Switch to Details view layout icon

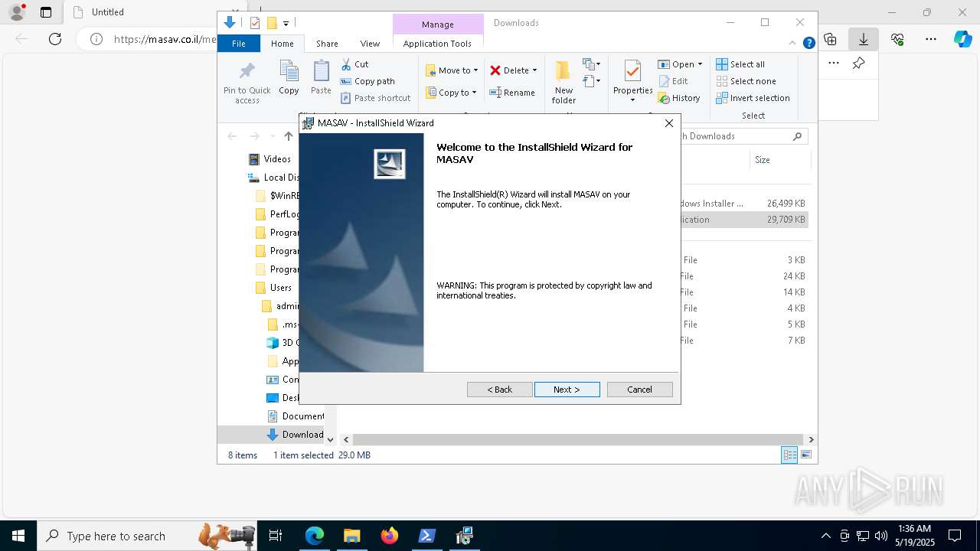pyautogui.click(x=789, y=455)
